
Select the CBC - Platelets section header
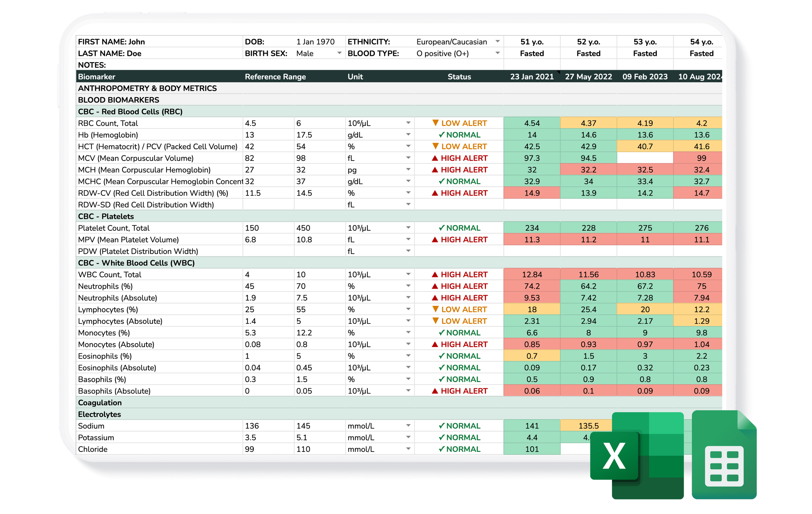click(x=399, y=216)
